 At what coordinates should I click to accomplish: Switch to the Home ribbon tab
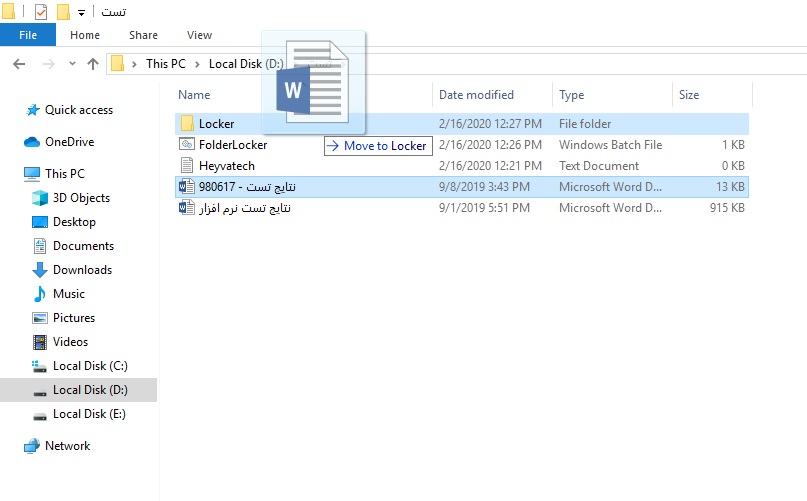pos(85,35)
